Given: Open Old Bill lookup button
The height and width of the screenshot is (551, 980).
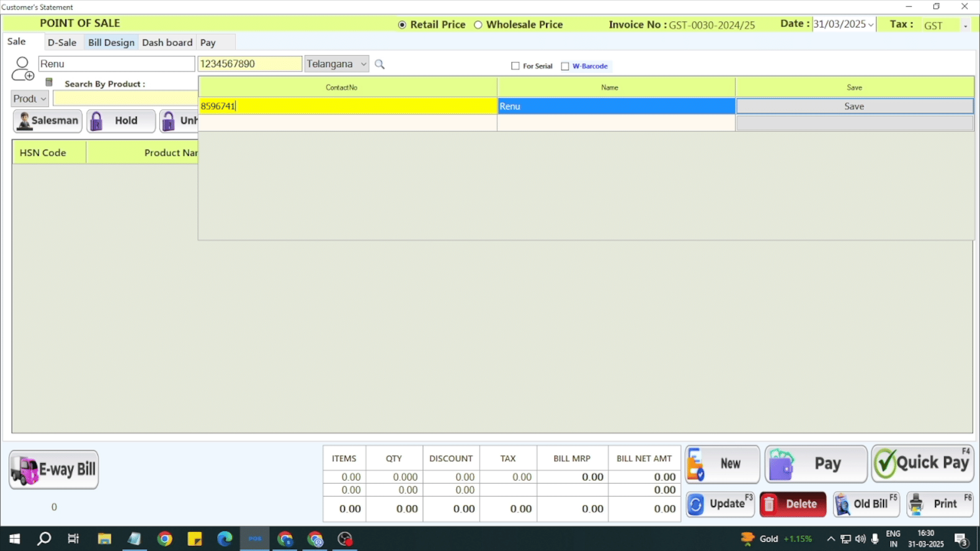Looking at the screenshot, I should (x=866, y=504).
